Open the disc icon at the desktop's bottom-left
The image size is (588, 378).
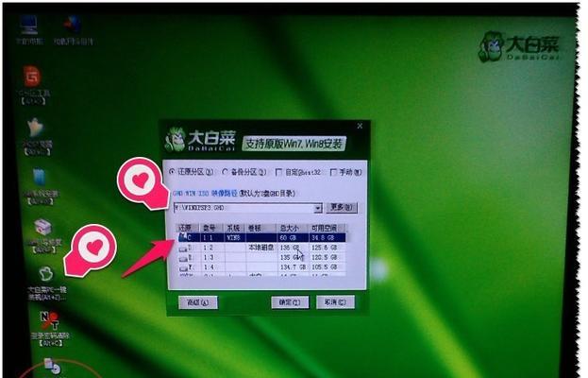click(x=53, y=367)
